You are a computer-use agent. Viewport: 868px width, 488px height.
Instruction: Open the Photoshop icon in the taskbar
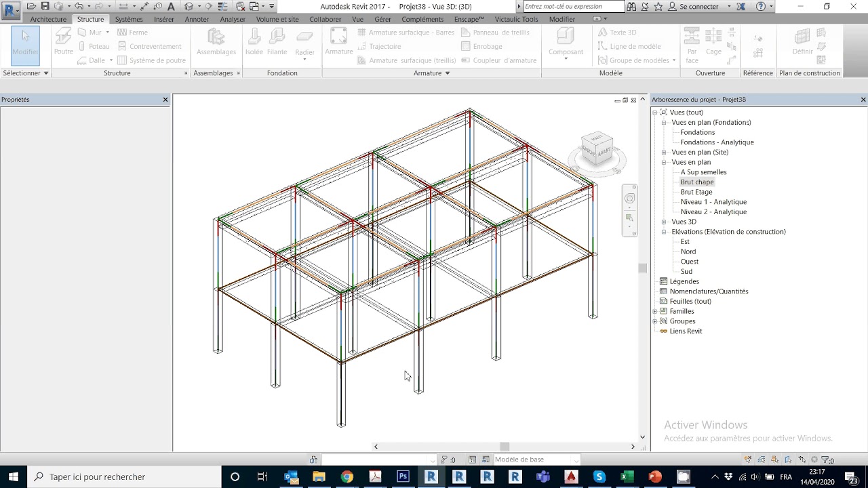pyautogui.click(x=403, y=476)
